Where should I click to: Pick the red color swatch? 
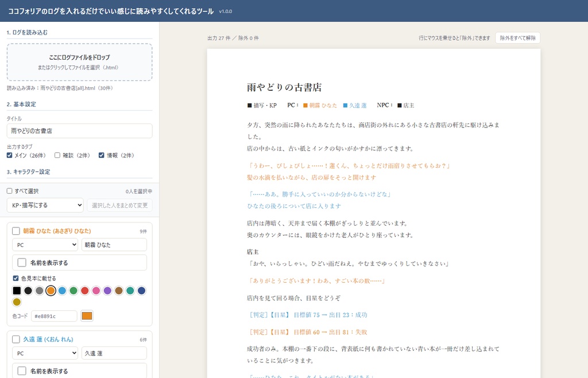point(85,291)
